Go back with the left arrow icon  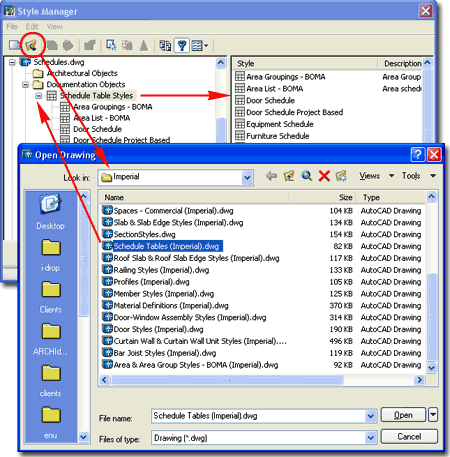pyautogui.click(x=271, y=176)
